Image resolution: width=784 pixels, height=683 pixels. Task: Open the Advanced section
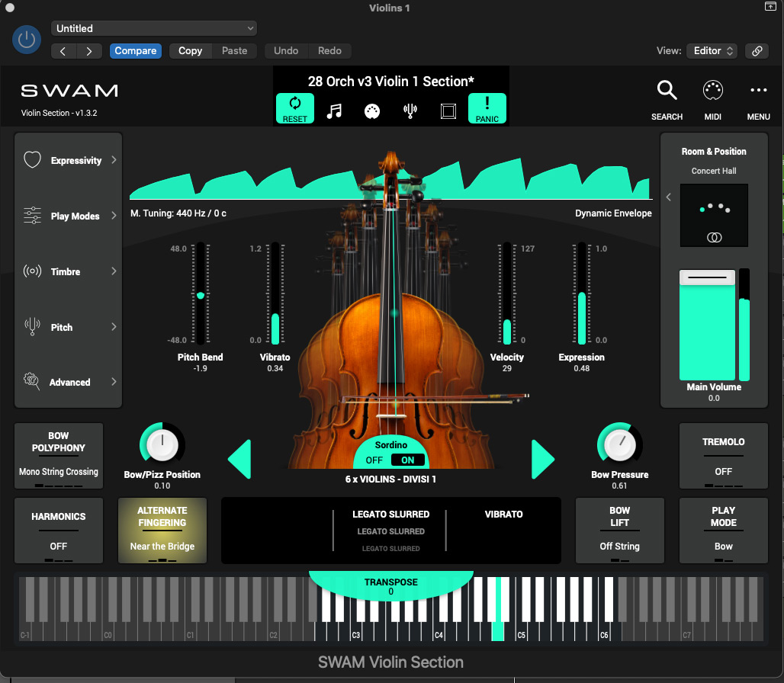70,382
